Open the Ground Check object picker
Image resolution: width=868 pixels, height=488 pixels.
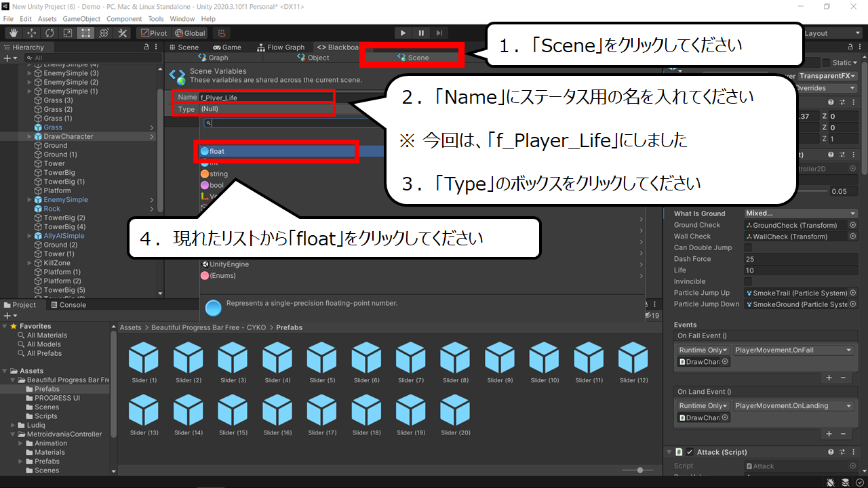(x=852, y=225)
